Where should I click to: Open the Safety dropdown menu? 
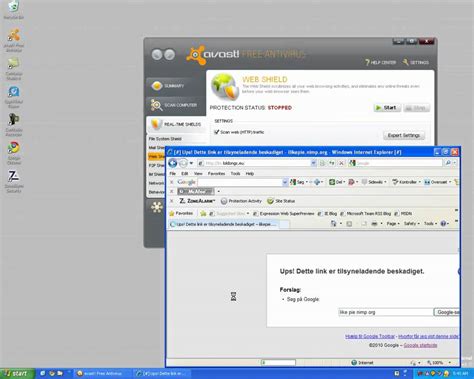(412, 224)
